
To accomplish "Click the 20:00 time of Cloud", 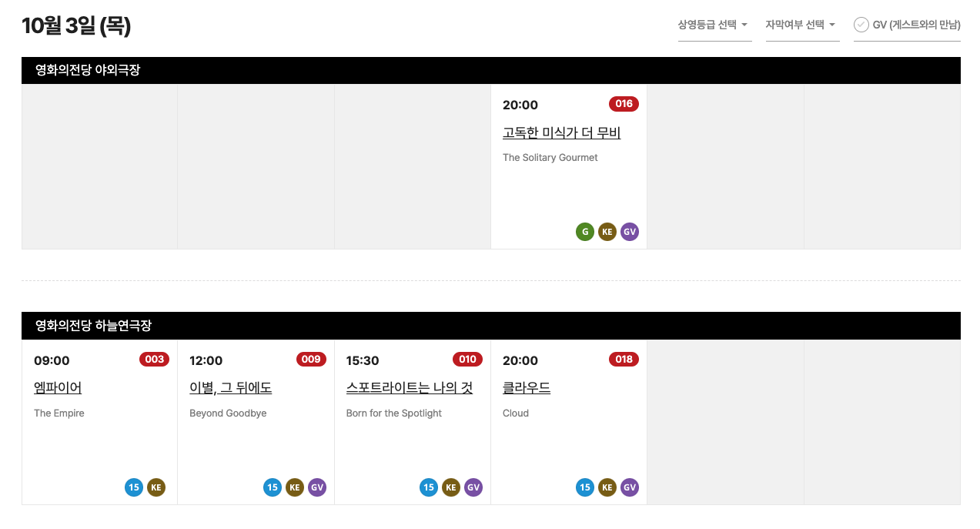I will [x=520, y=360].
